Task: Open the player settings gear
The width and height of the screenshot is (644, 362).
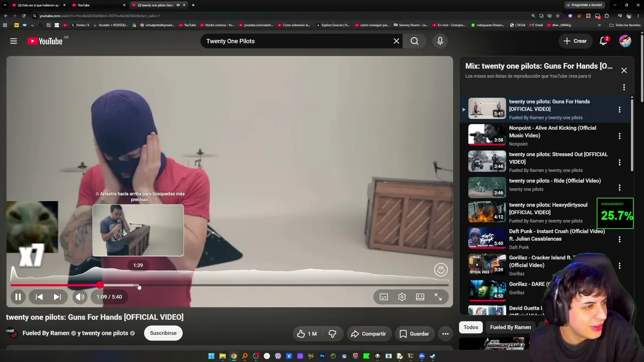Action: (x=402, y=297)
